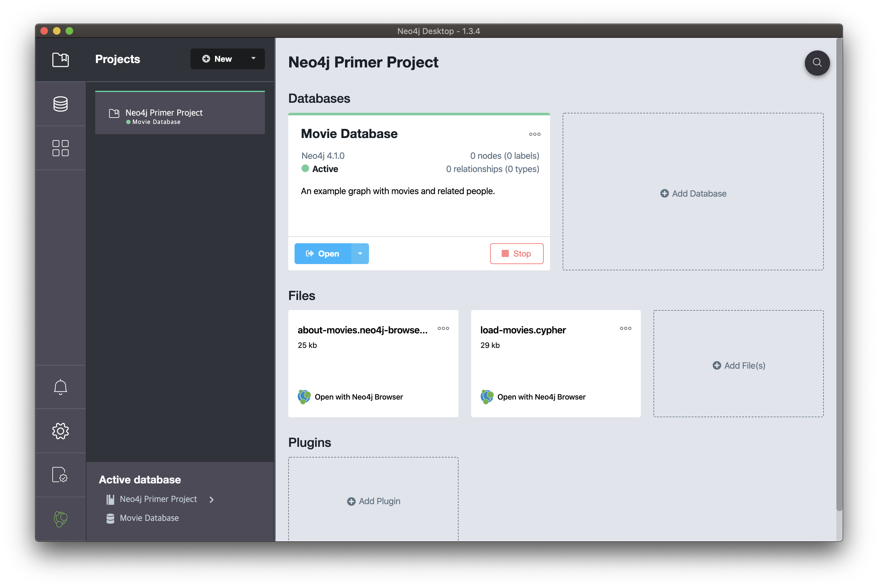Viewport: 878px width, 588px height.
Task: Open the Projects sidebar icon
Action: click(x=61, y=60)
